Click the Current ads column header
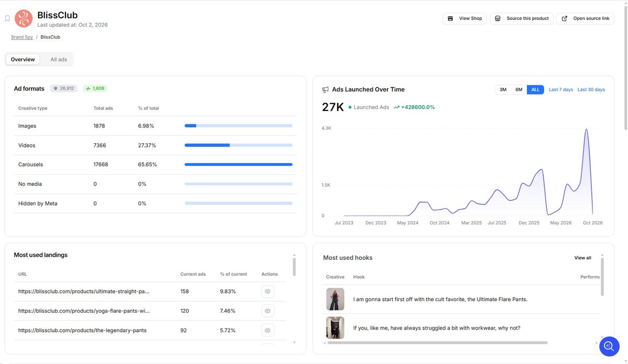 193,274
